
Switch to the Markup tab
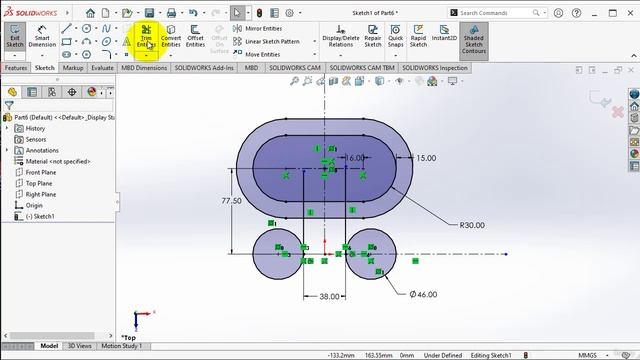[x=73, y=68]
